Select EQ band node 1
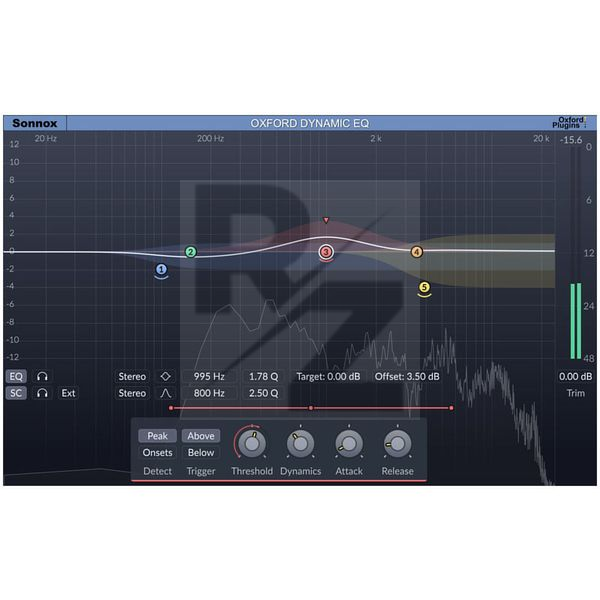 (x=161, y=269)
